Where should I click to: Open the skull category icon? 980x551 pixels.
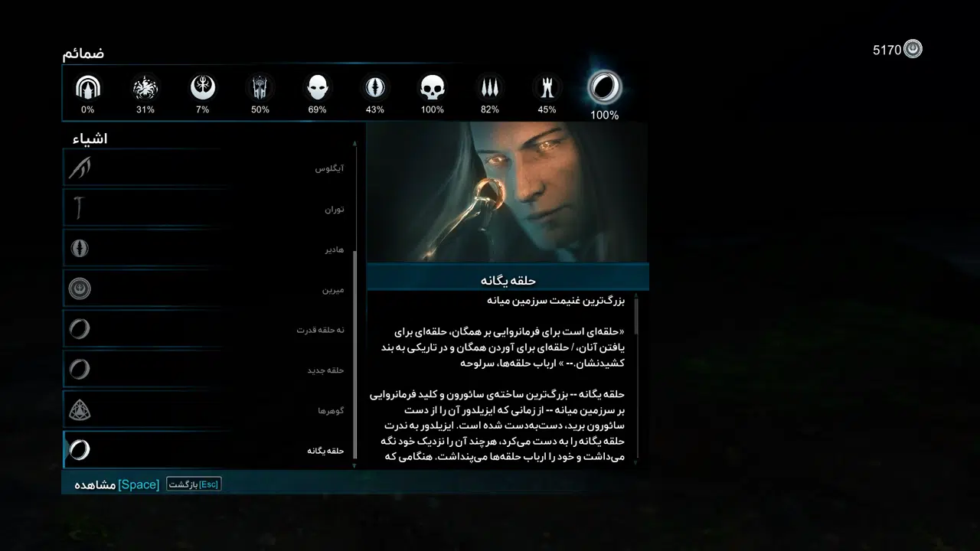coord(432,87)
